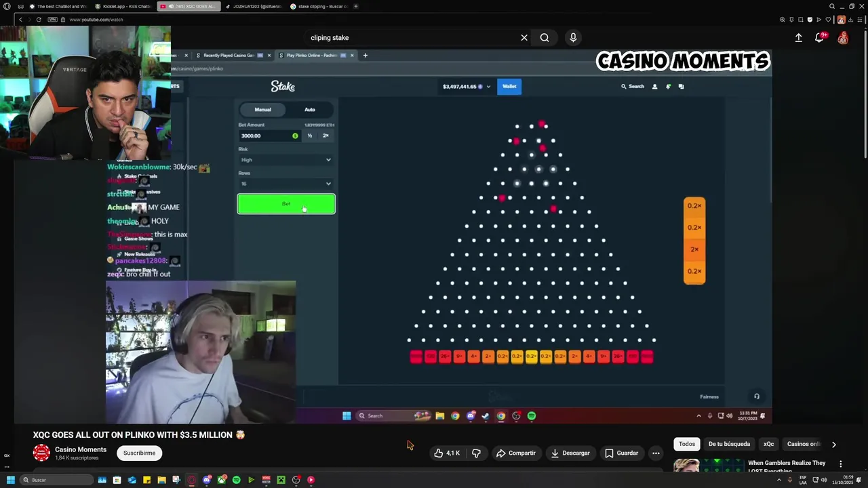Open the Rows 16 dropdown

click(286, 184)
